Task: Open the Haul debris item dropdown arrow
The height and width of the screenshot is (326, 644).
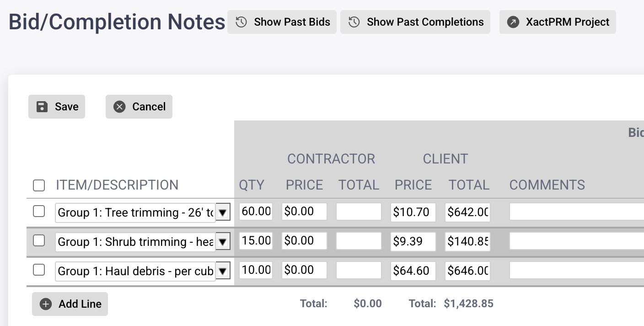Action: tap(223, 271)
